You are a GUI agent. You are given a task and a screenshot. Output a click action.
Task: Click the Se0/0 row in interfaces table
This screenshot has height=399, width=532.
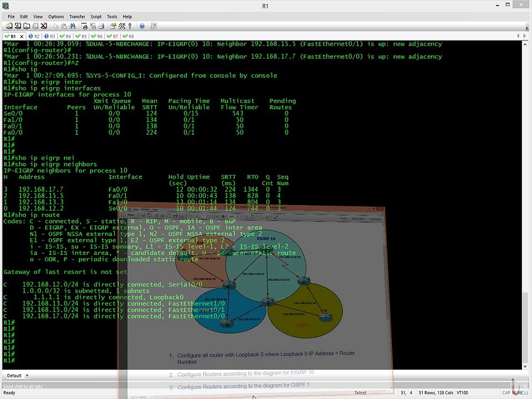(x=146, y=113)
